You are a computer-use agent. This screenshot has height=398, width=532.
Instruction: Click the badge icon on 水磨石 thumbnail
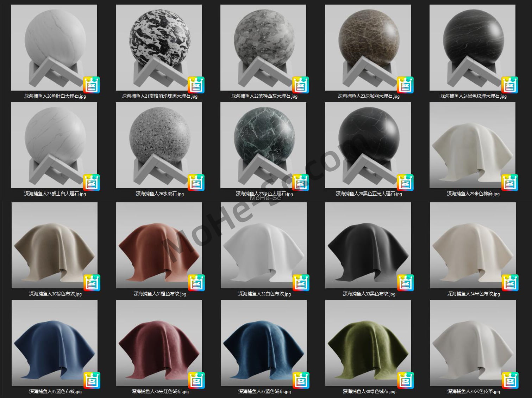(x=196, y=183)
